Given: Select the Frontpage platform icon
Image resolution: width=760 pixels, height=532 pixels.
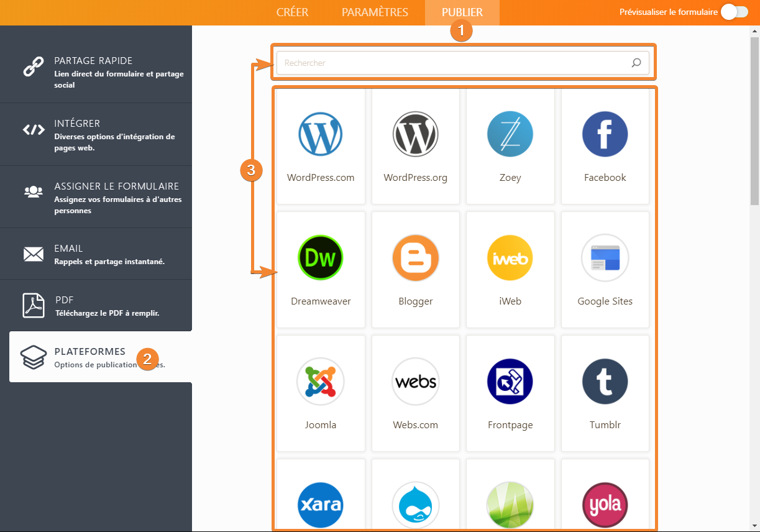Looking at the screenshot, I should tap(510, 382).
